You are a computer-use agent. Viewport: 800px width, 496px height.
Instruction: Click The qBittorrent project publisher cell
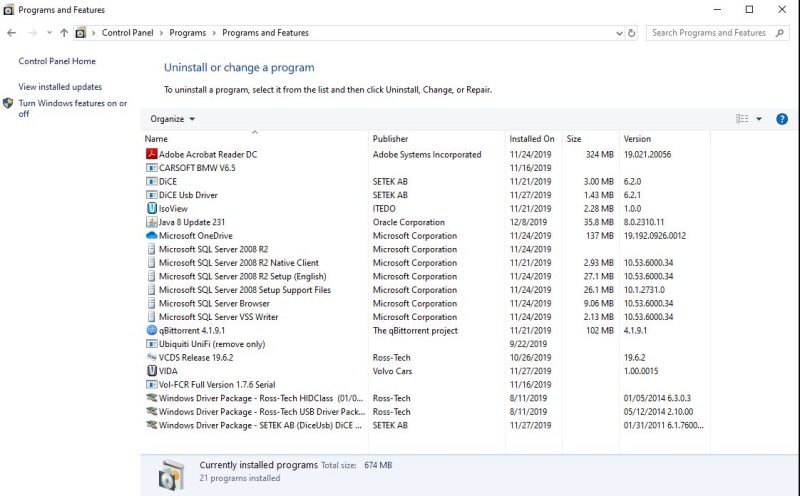coord(415,330)
